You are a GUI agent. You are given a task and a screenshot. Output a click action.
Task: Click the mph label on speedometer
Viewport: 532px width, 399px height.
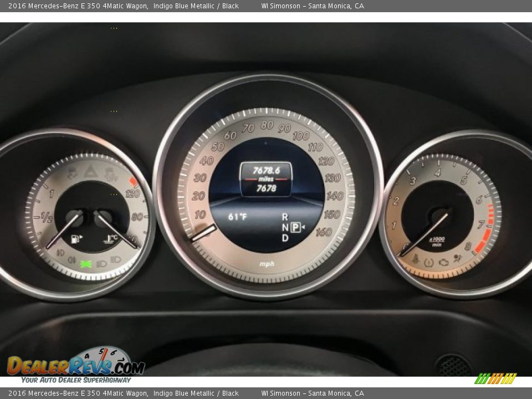(x=267, y=264)
